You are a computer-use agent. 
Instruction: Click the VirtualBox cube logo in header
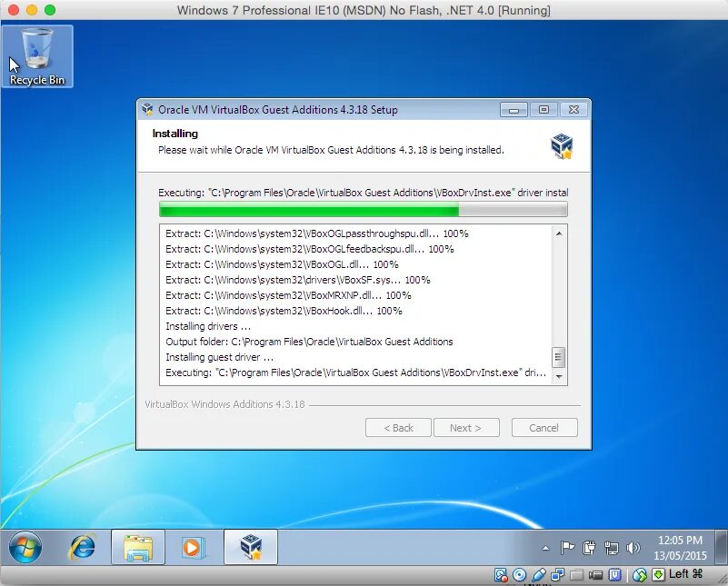click(x=562, y=145)
